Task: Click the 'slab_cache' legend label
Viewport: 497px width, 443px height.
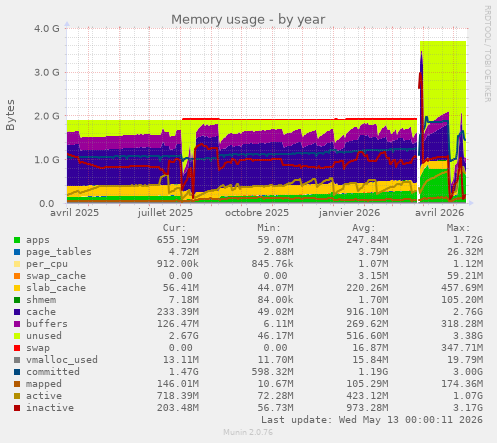Action: [56, 288]
